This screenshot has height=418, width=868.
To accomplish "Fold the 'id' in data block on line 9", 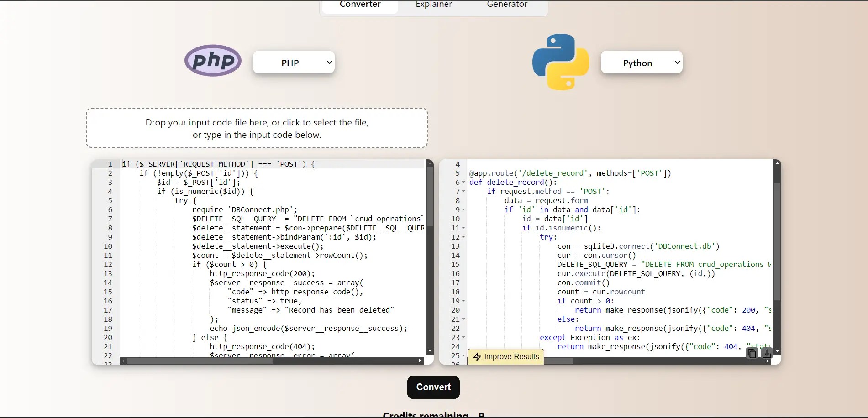I will point(463,210).
